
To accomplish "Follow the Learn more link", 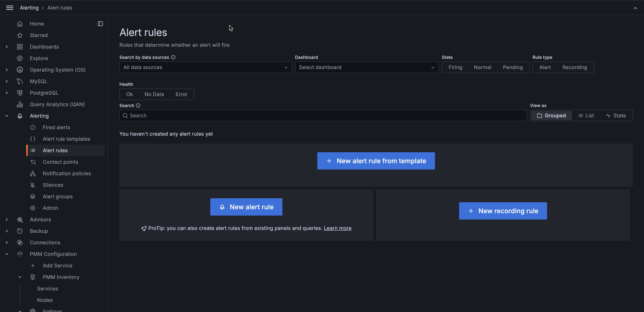I will 337,228.
